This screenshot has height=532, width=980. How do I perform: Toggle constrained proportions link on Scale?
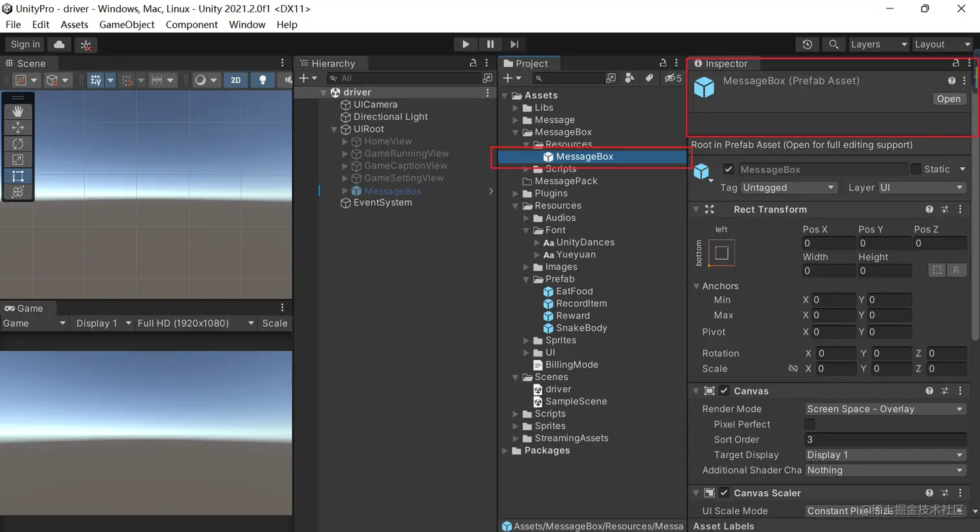click(x=793, y=369)
